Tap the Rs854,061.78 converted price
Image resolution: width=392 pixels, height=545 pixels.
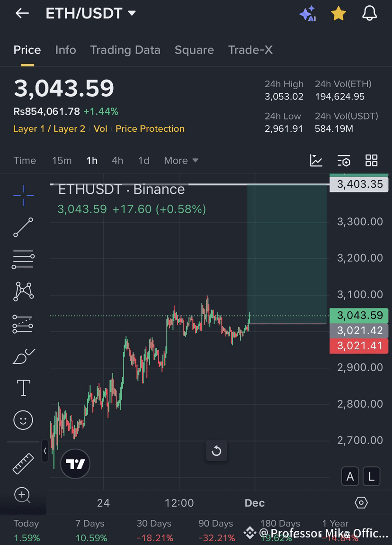point(46,111)
